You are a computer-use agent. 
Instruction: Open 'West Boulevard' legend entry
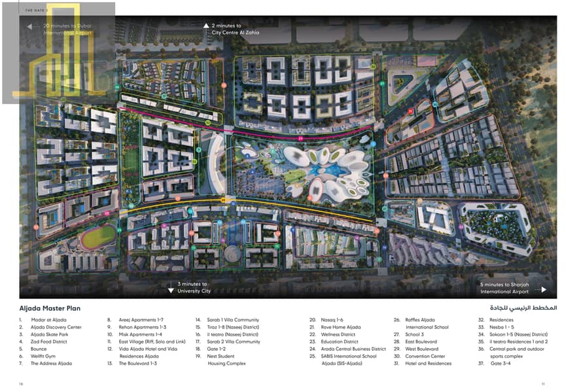pyautogui.click(x=421, y=349)
